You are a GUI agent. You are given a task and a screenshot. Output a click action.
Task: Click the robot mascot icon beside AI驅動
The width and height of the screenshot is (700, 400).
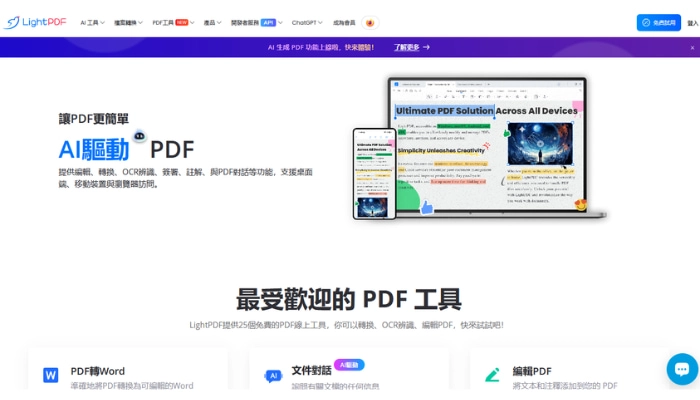click(140, 136)
